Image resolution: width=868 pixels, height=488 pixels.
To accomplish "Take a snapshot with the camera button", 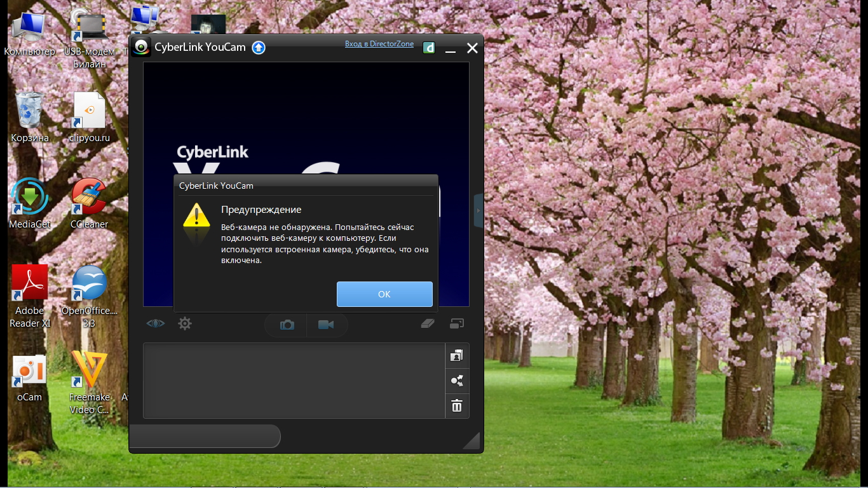I will coord(287,325).
